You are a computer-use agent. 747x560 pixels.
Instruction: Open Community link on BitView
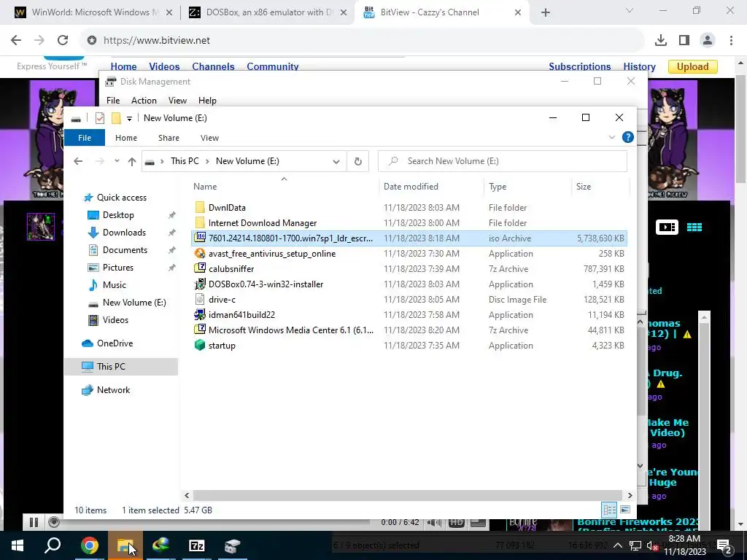273,66
